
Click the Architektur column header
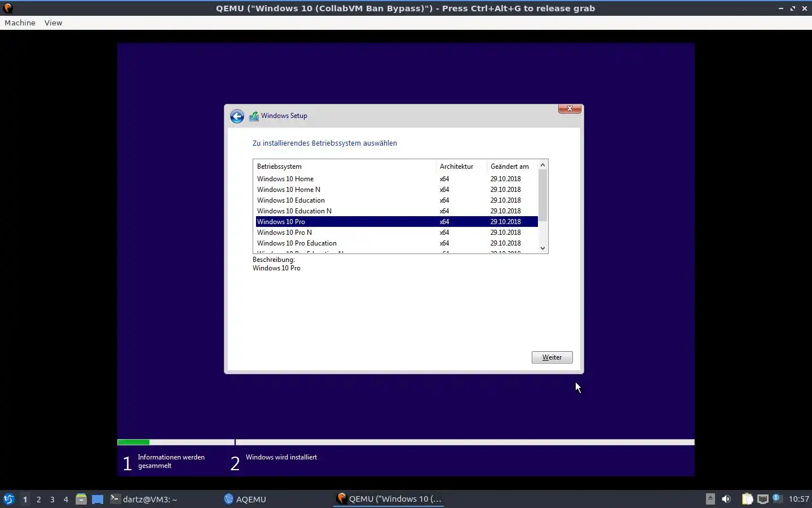tap(461, 167)
